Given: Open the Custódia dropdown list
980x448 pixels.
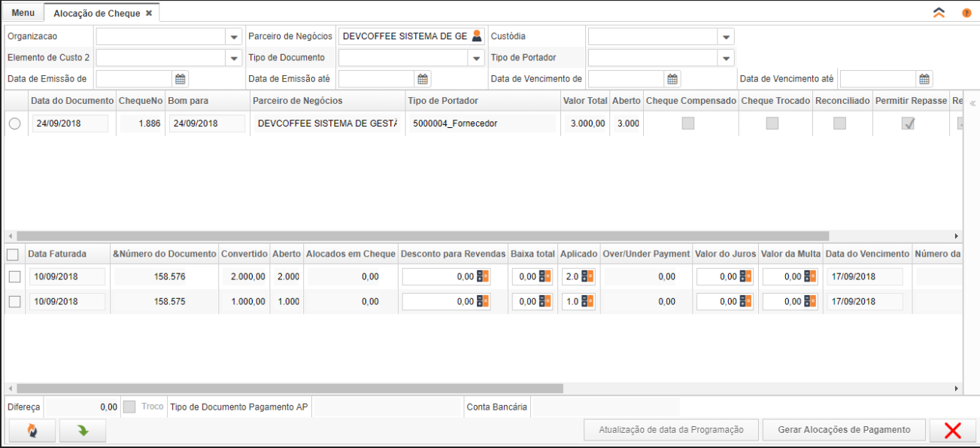Looking at the screenshot, I should coord(726,37).
